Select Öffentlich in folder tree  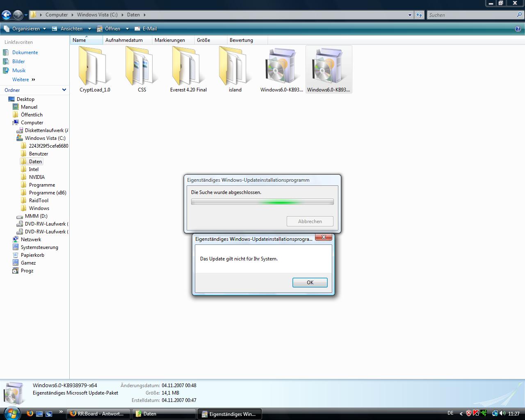pos(32,115)
